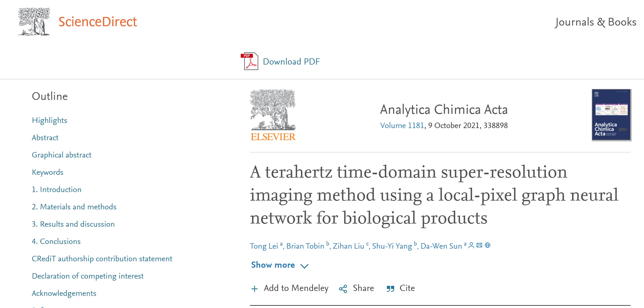This screenshot has width=644, height=308.
Task: Click the chevron next to Show more
Action: (x=305, y=266)
